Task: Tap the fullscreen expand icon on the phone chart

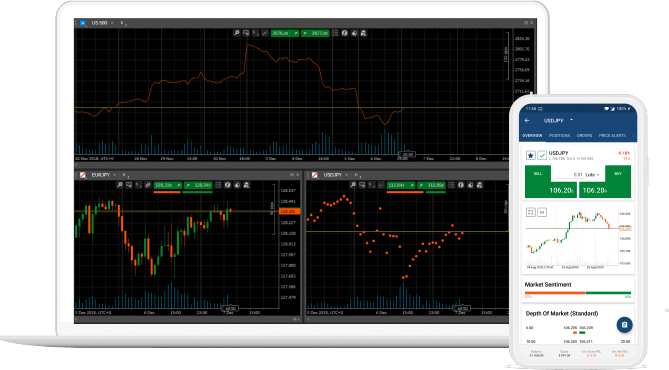Action: pyautogui.click(x=530, y=212)
